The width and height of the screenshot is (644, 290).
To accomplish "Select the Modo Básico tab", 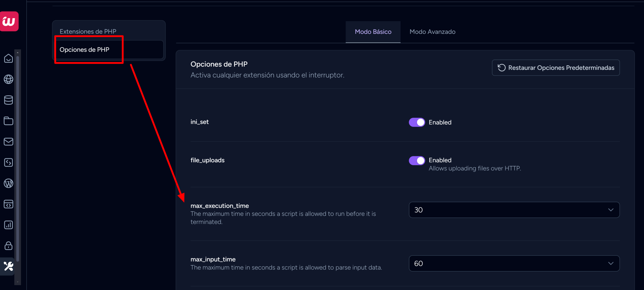I will click(x=373, y=32).
